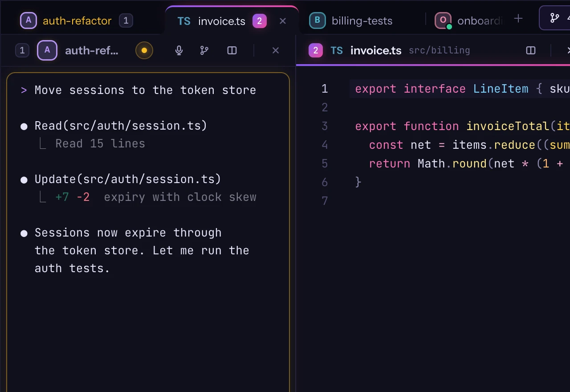Click the number 1 badge in the auth-refactor pane header
Image resolution: width=570 pixels, height=392 pixels.
pyautogui.click(x=22, y=50)
